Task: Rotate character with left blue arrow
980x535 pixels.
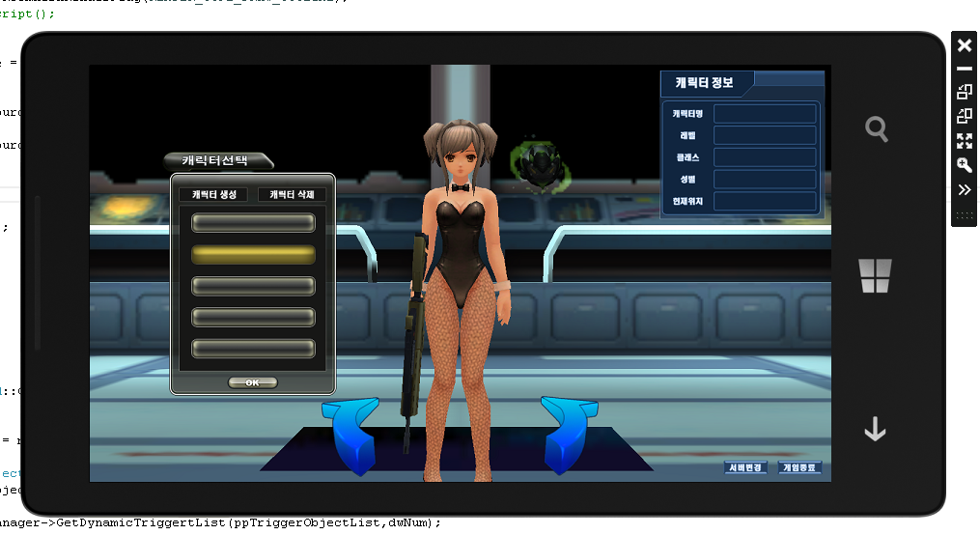Action: (352, 435)
